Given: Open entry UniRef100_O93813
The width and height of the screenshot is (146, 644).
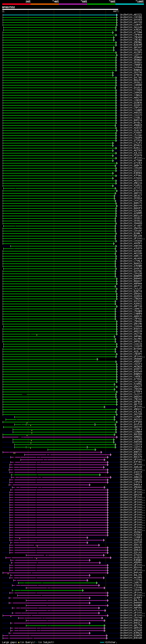Looking at the screenshot, I should click(x=131, y=83).
